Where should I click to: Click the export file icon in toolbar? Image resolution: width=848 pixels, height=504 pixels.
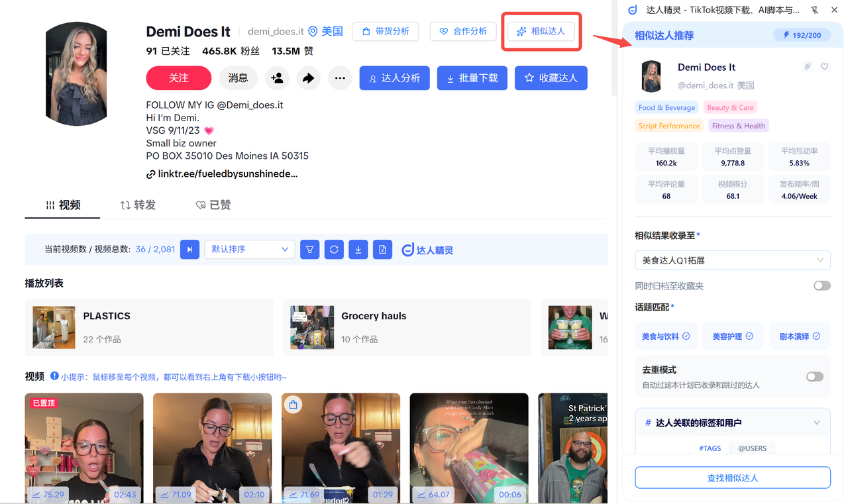click(x=382, y=249)
